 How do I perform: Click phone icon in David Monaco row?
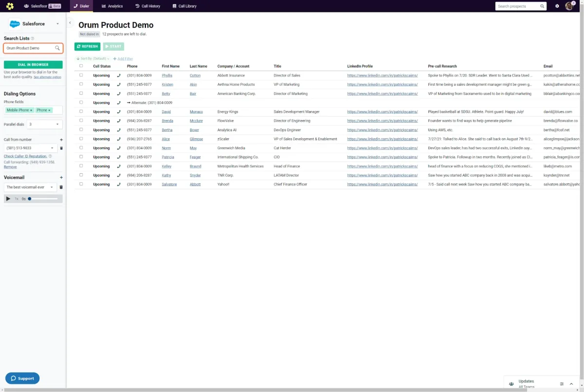click(119, 112)
